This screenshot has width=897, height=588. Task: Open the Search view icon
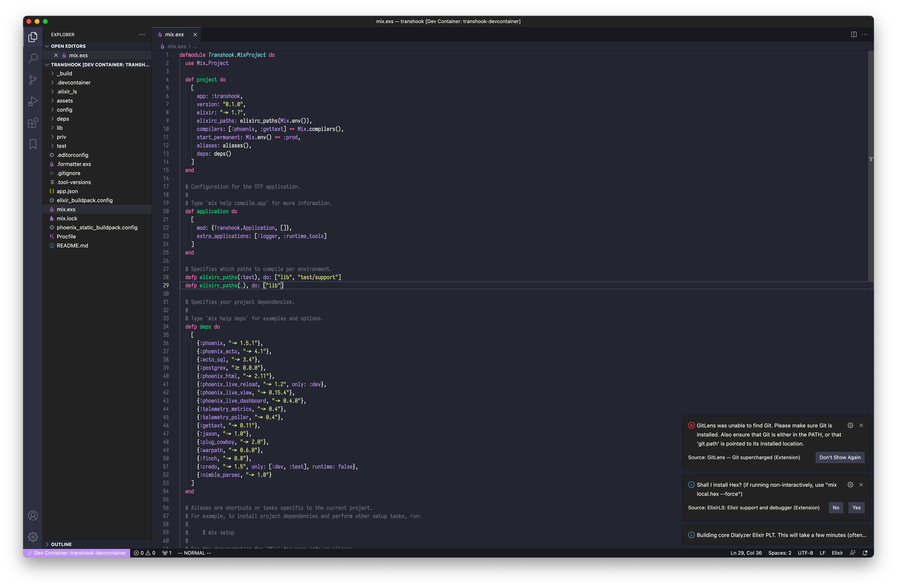tap(33, 58)
